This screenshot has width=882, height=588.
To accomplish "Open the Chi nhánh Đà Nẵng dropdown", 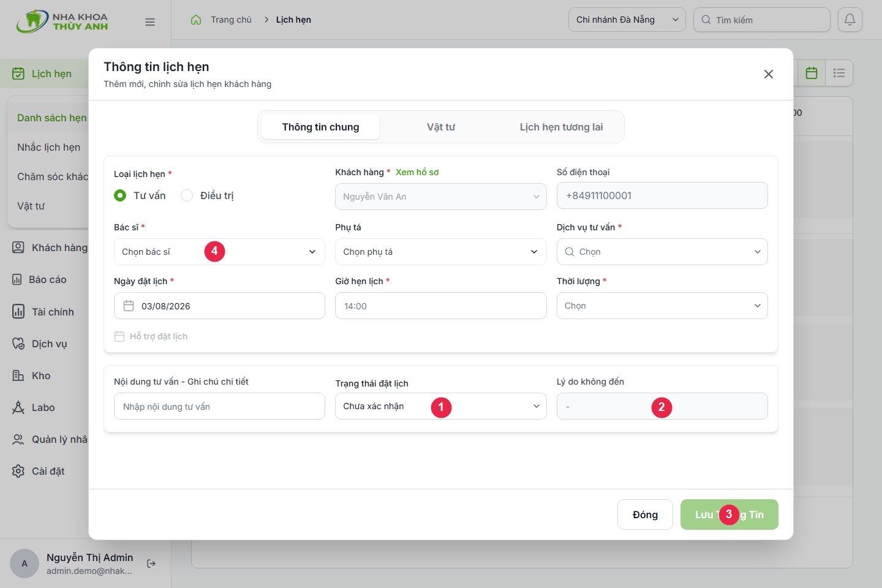I will click(627, 20).
